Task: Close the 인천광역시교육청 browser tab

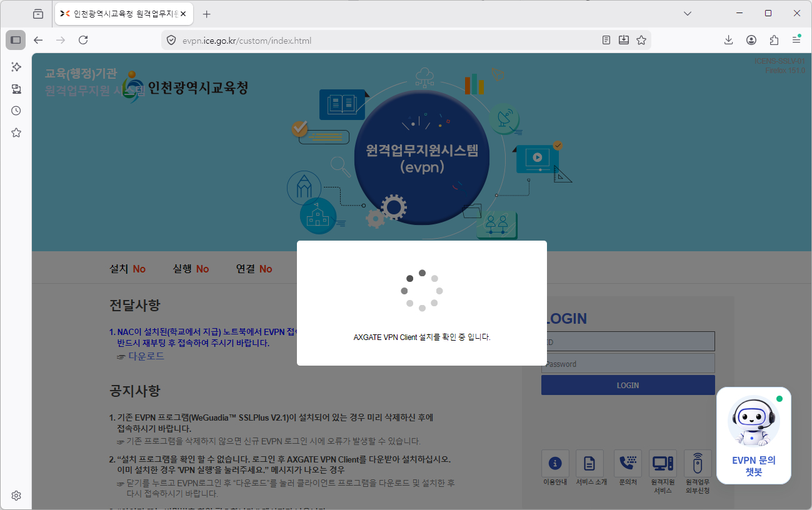Action: pos(183,14)
